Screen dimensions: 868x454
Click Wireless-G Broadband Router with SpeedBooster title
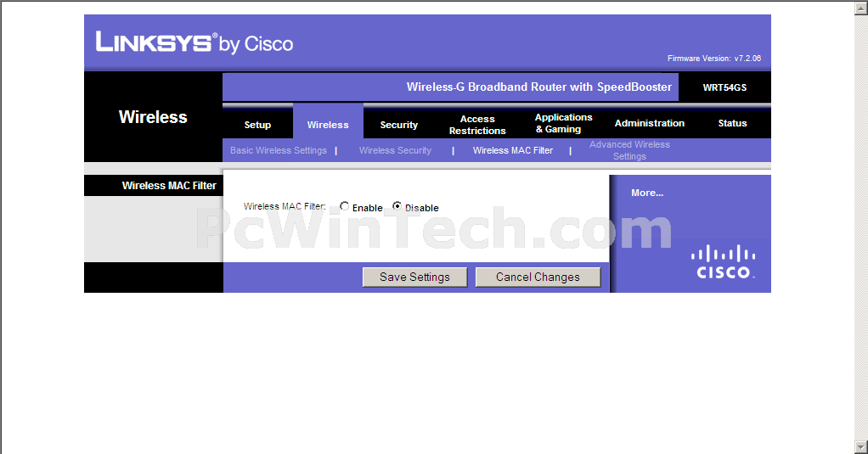(x=539, y=87)
